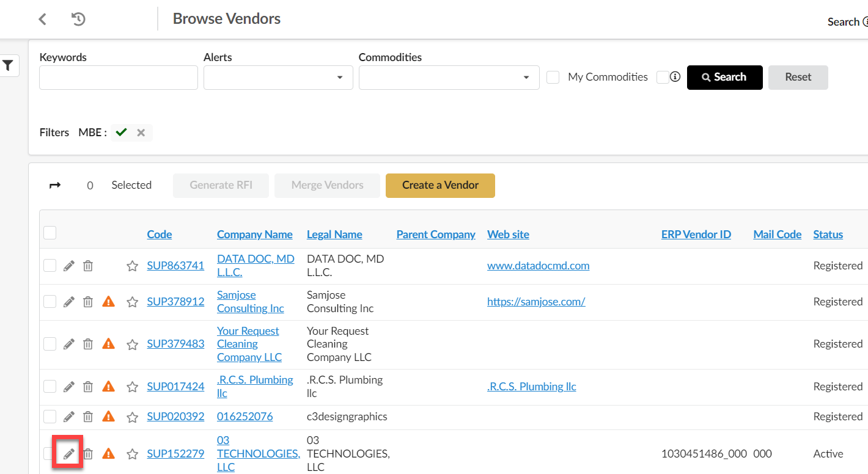Open alert triangle for Your Request Cleaning Company

tap(108, 344)
